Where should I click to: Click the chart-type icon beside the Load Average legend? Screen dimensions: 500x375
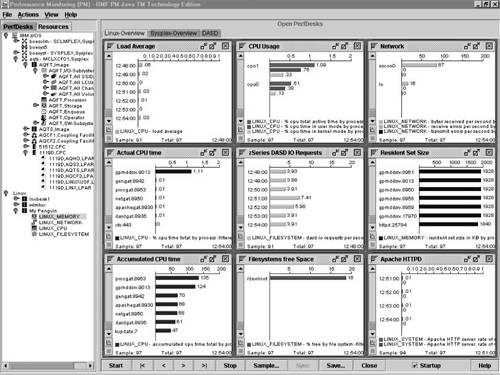pyautogui.click(x=109, y=130)
